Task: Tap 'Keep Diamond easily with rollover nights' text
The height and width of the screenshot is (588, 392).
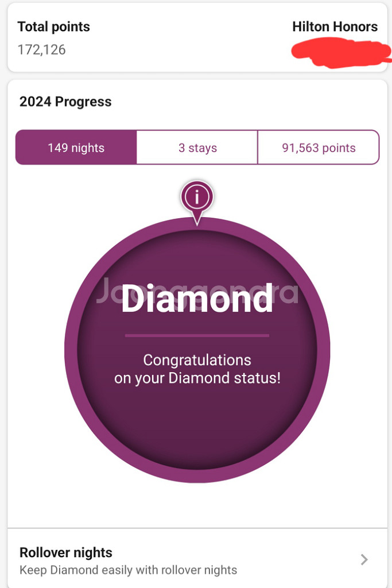Action: pyautogui.click(x=128, y=570)
